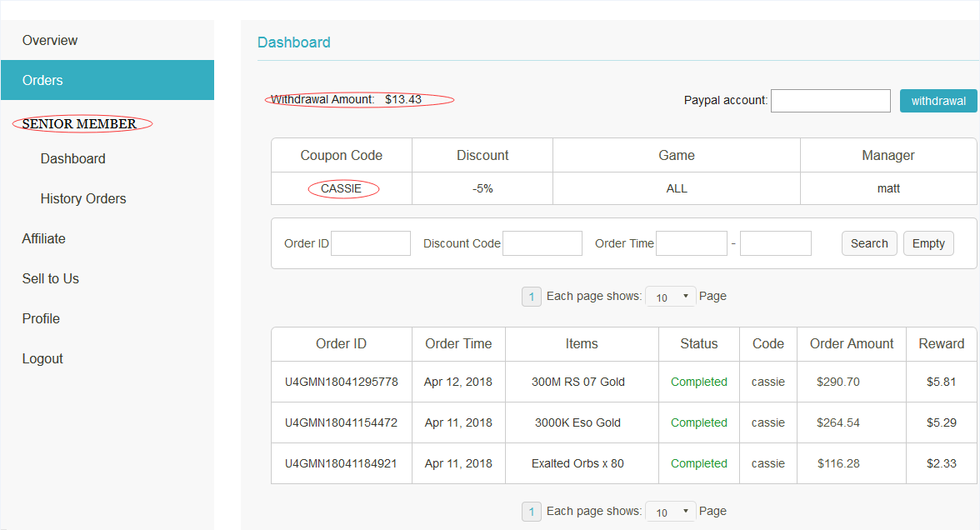Open the top page-size dropdown
The width and height of the screenshot is (980, 530).
(671, 297)
